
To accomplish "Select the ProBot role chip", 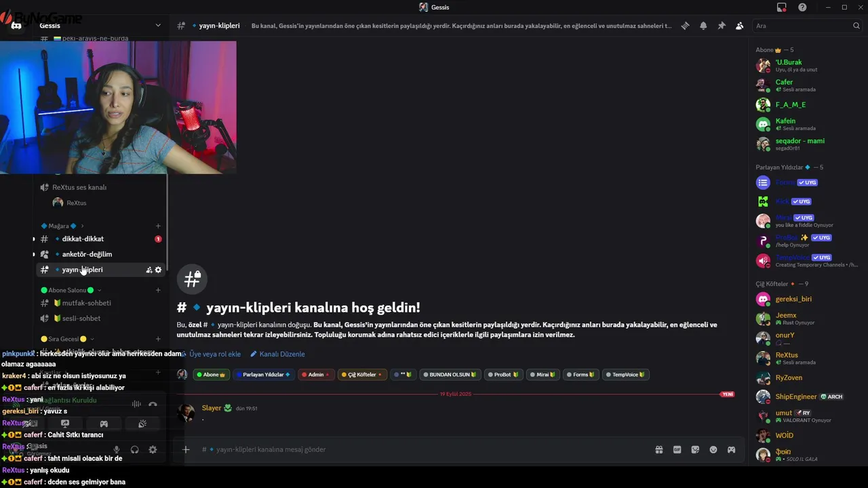I will [503, 374].
